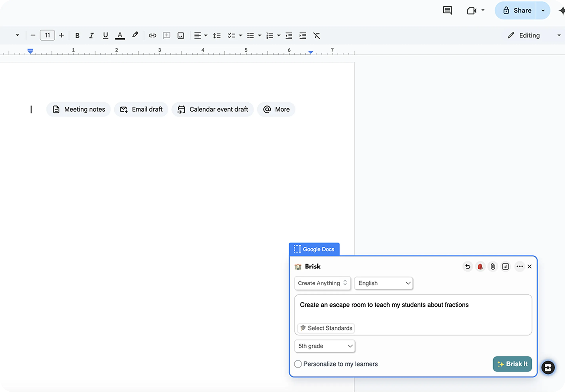This screenshot has height=392, width=565.
Task: Apply italic formatting
Action: [91, 36]
